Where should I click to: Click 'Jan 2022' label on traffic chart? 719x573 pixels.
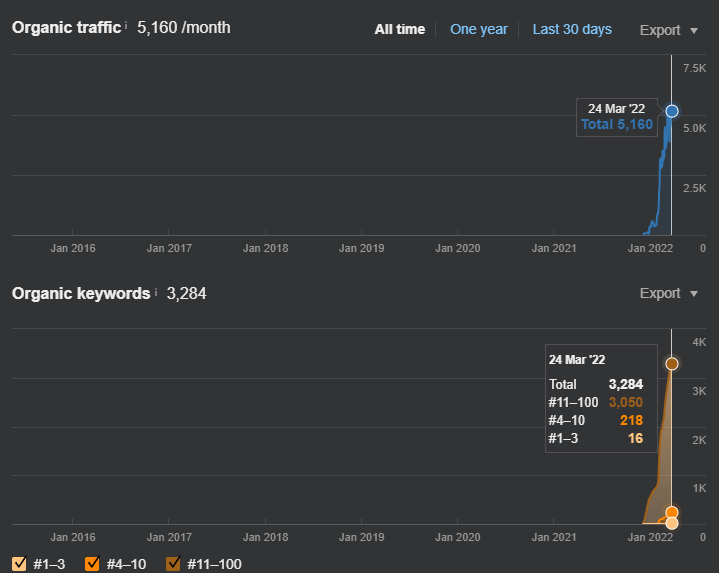coord(650,248)
